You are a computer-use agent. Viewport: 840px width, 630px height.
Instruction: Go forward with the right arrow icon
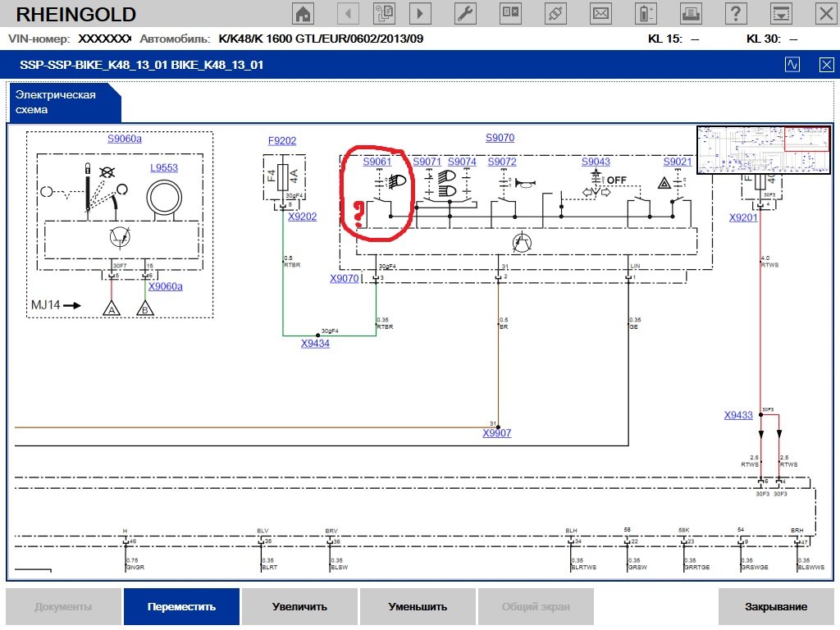pos(421,13)
